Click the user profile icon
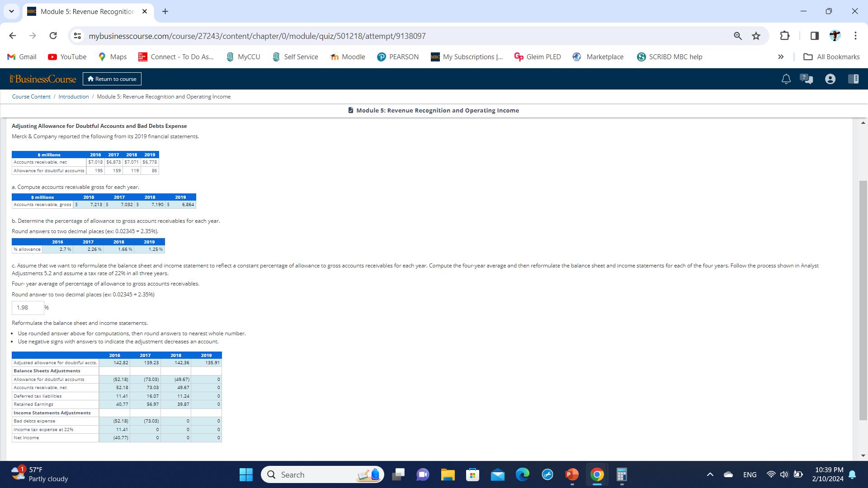 click(x=830, y=79)
